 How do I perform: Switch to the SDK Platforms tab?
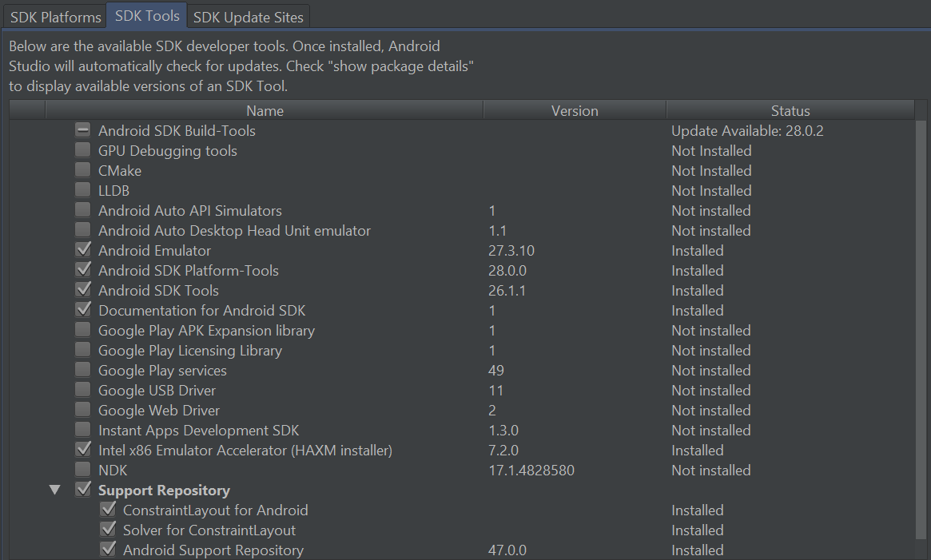[56, 17]
